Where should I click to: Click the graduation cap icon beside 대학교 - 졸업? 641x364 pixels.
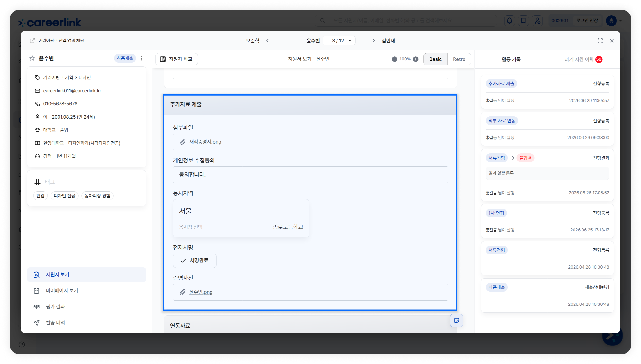point(37,130)
